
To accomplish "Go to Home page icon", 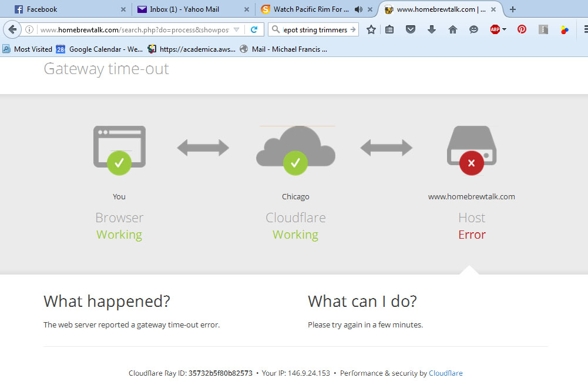I will coord(453,29).
